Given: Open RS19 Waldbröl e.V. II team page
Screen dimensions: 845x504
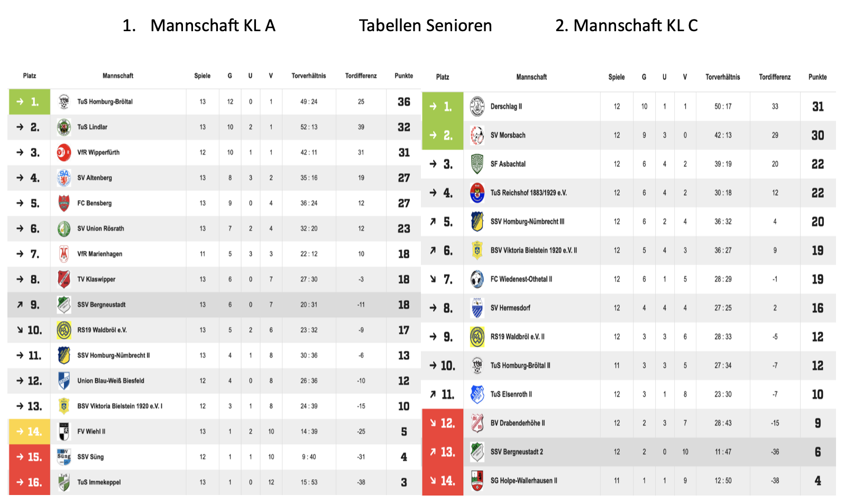Looking at the screenshot, I should click(517, 337).
